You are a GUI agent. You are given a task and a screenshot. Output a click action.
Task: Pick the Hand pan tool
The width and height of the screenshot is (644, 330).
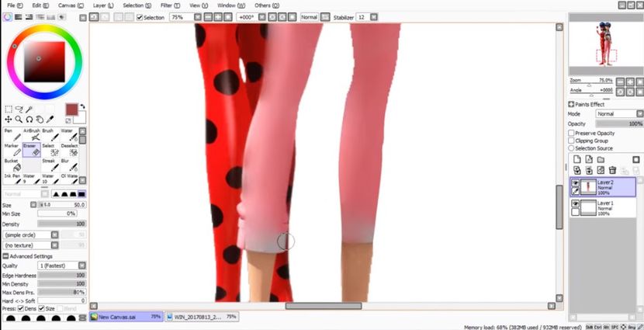[x=40, y=120]
